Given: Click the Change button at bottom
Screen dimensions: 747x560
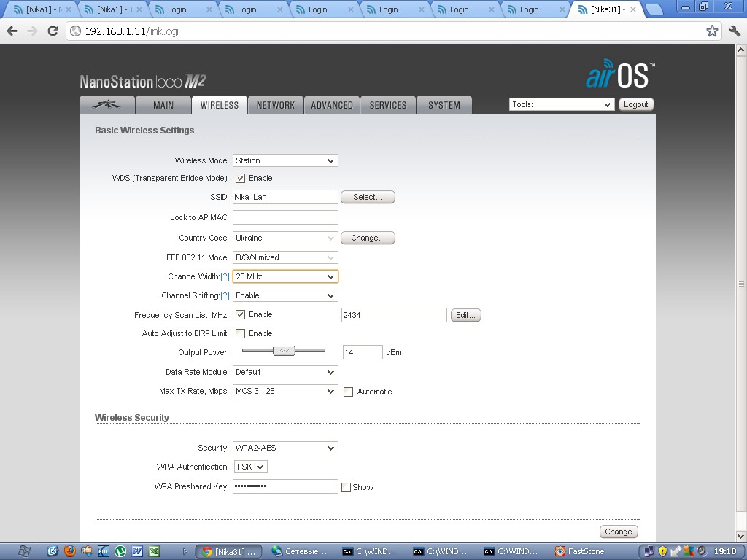Looking at the screenshot, I should [x=619, y=532].
